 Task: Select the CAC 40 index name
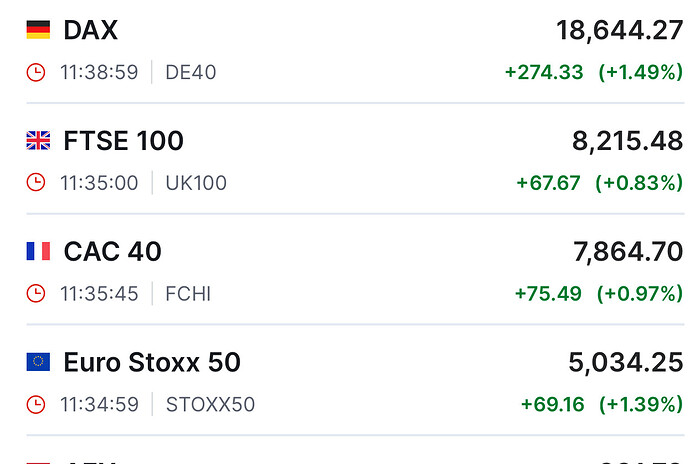(112, 251)
